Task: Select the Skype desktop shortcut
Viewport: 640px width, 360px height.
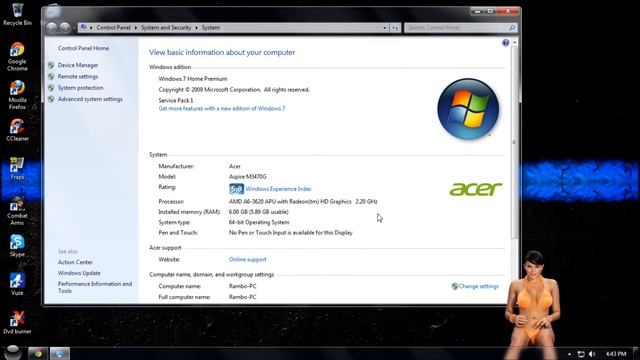Action: [x=17, y=245]
